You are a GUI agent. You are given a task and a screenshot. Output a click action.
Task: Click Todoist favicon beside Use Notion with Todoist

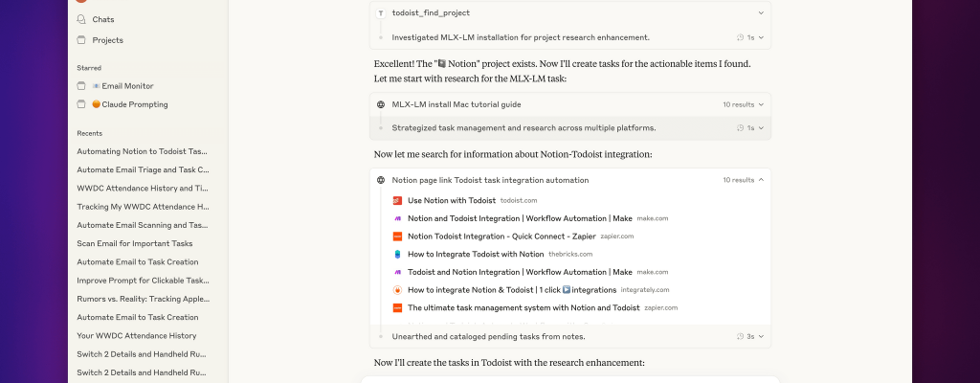pos(397,201)
